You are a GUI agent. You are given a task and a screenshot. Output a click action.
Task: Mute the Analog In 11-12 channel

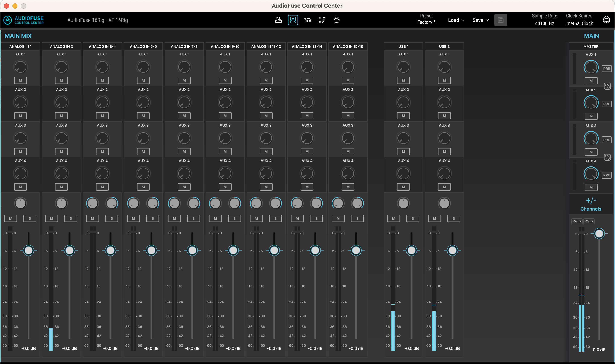click(256, 218)
